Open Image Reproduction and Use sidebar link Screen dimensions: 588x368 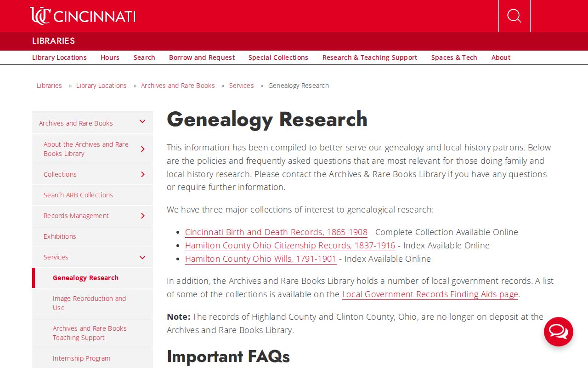pyautogui.click(x=89, y=303)
